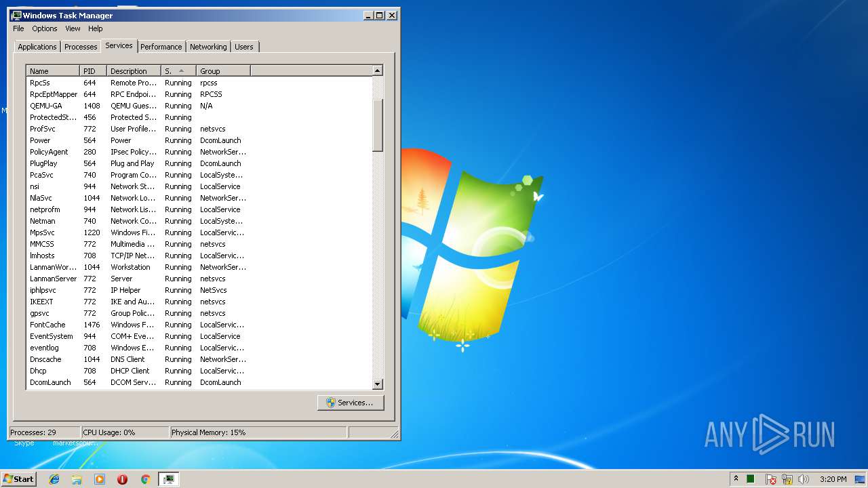
Task: Select the RpcSs service row
Action: (199, 83)
